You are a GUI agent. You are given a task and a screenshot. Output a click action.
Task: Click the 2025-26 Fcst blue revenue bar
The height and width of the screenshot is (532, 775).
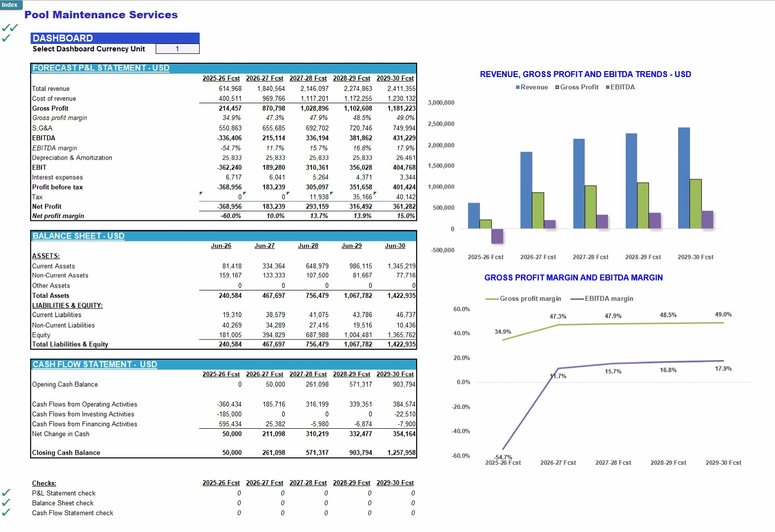474,216
